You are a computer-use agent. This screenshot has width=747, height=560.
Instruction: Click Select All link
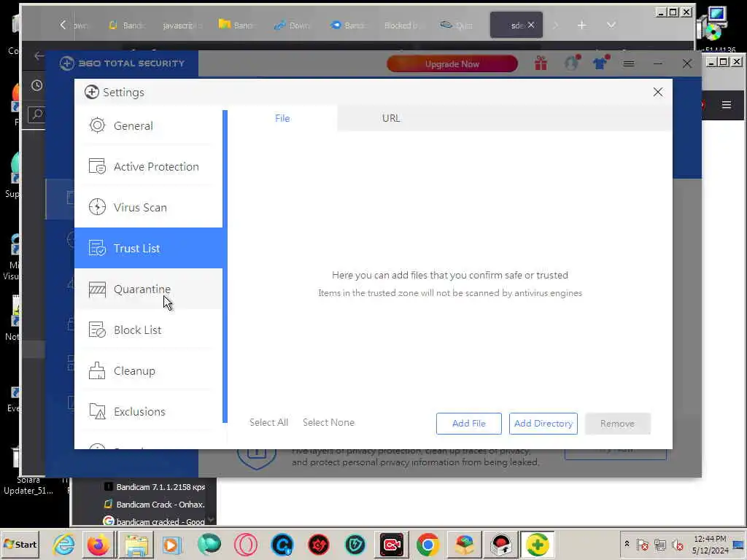point(268,422)
